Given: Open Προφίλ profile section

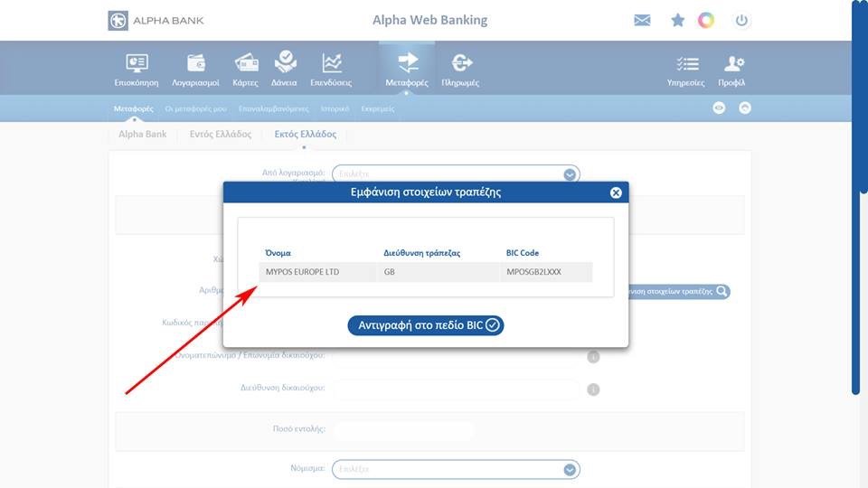Looking at the screenshot, I should click(x=731, y=70).
